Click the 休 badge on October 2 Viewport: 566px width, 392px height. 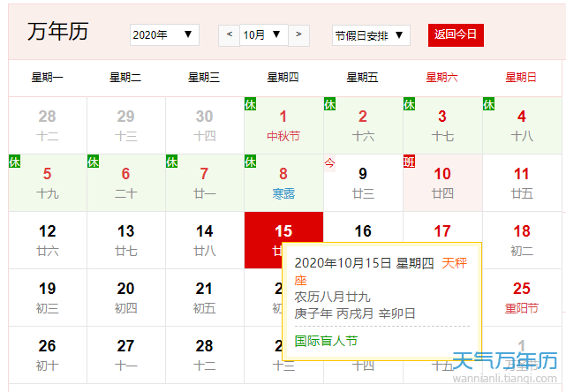tap(330, 104)
